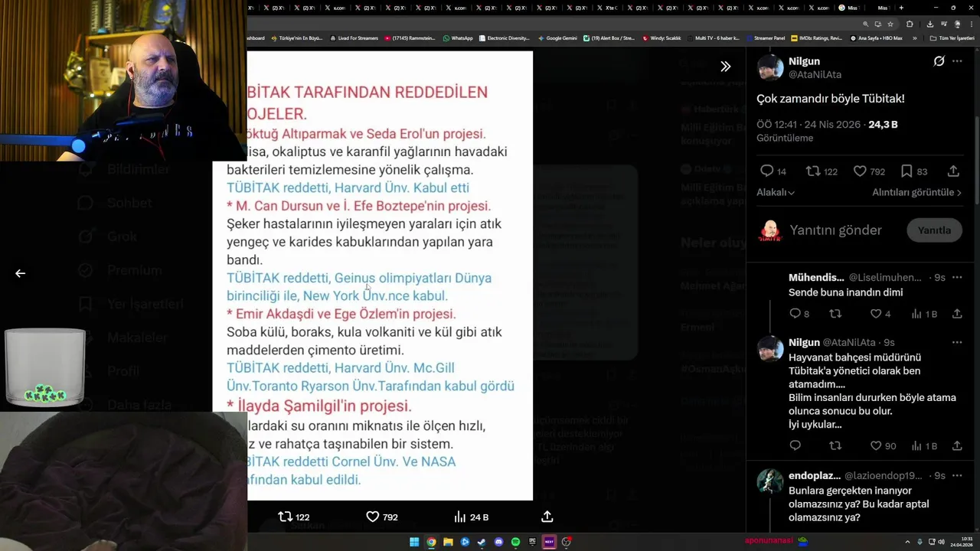Click the reply icon showing 14
This screenshot has height=551, width=980.
(773, 171)
